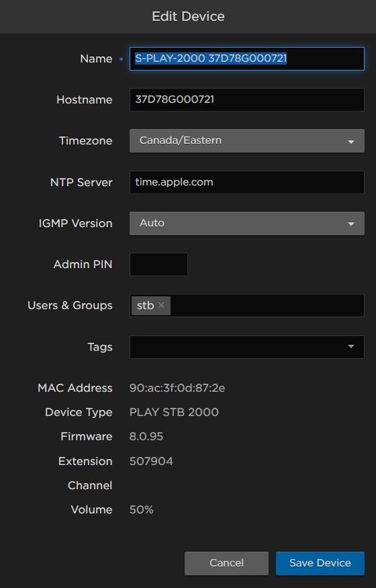The height and width of the screenshot is (588, 376).
Task: Remove the stb tag via its x
Action: point(161,305)
